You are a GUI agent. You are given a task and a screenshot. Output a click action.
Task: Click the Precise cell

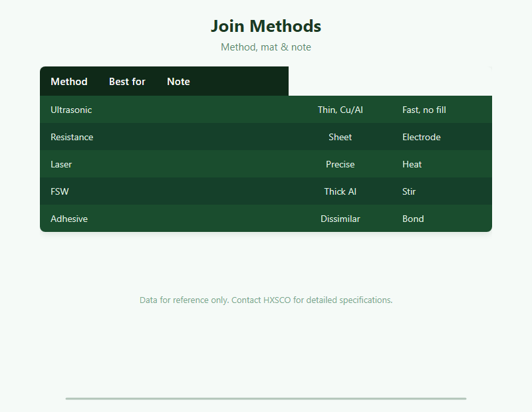(x=340, y=164)
